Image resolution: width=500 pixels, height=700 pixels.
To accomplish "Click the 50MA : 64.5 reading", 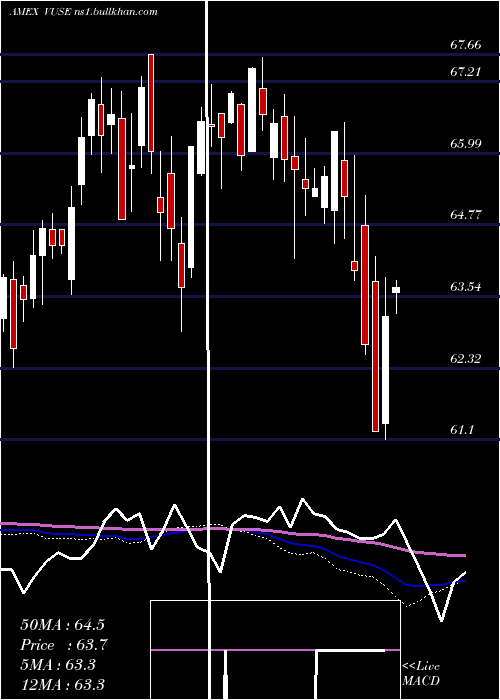I will 62,625.
